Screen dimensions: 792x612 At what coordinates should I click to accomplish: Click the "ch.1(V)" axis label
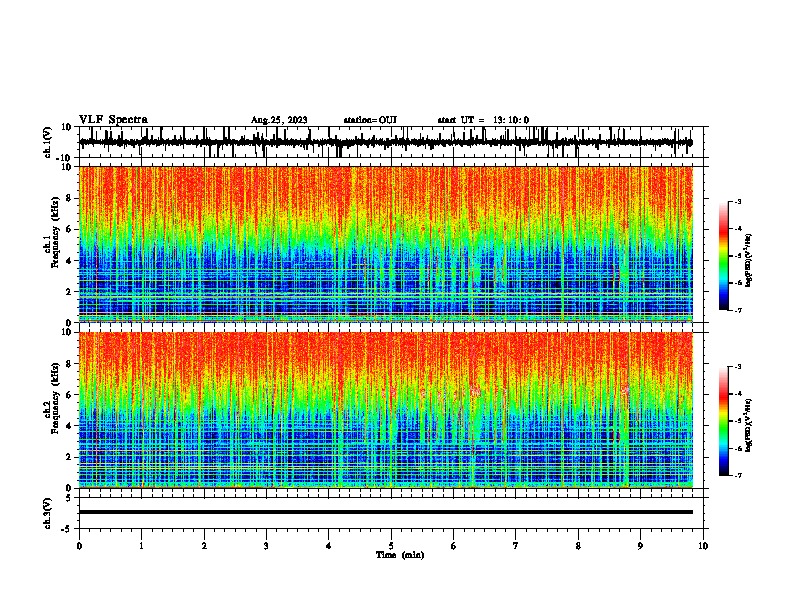pos(48,142)
